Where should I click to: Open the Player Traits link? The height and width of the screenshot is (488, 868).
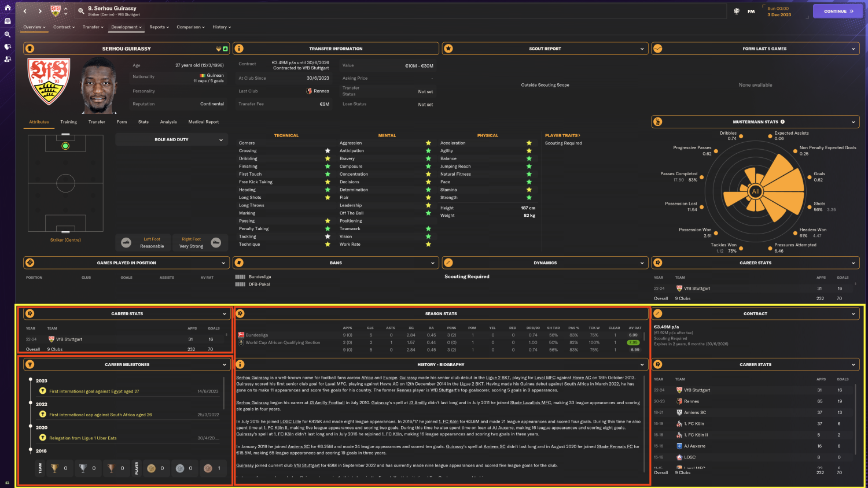pos(562,135)
